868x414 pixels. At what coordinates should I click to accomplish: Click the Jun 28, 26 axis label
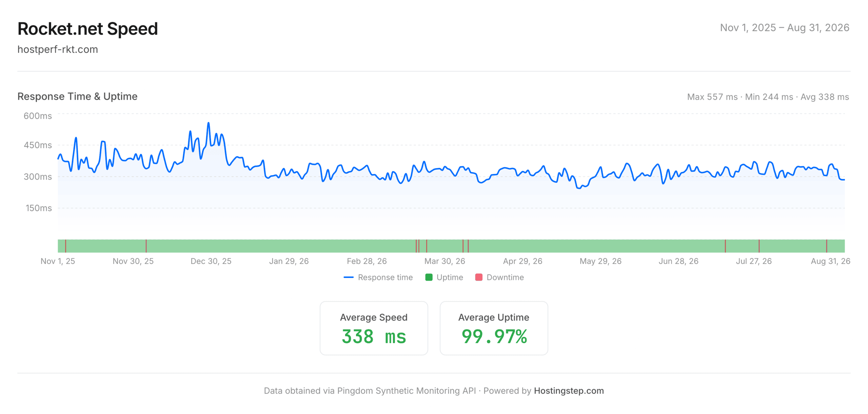pos(678,261)
